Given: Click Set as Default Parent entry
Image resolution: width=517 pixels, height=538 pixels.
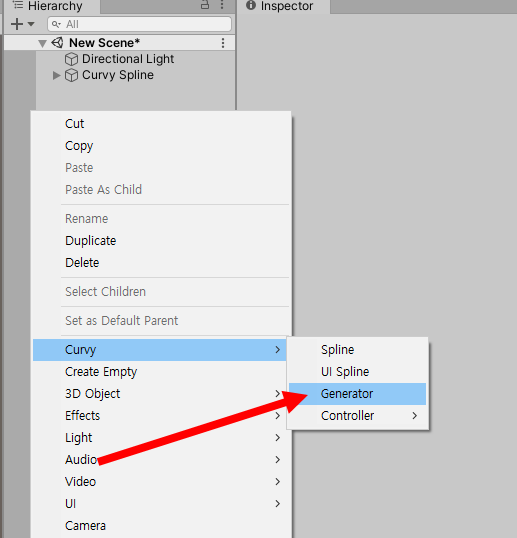Looking at the screenshot, I should (160, 320).
